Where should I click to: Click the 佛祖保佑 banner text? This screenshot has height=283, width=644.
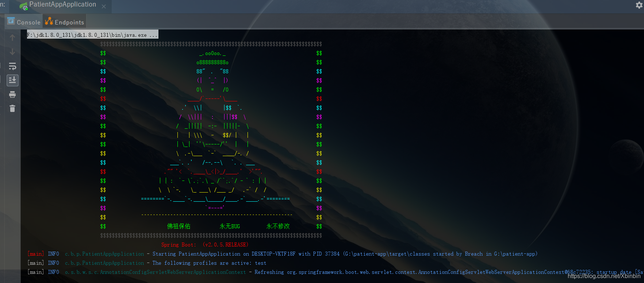pyautogui.click(x=179, y=226)
